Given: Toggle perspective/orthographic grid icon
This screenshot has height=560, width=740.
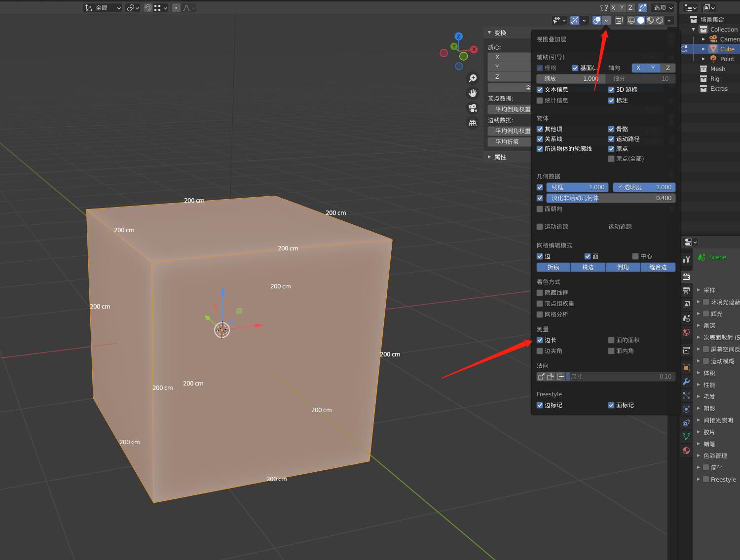Looking at the screenshot, I should point(473,123).
